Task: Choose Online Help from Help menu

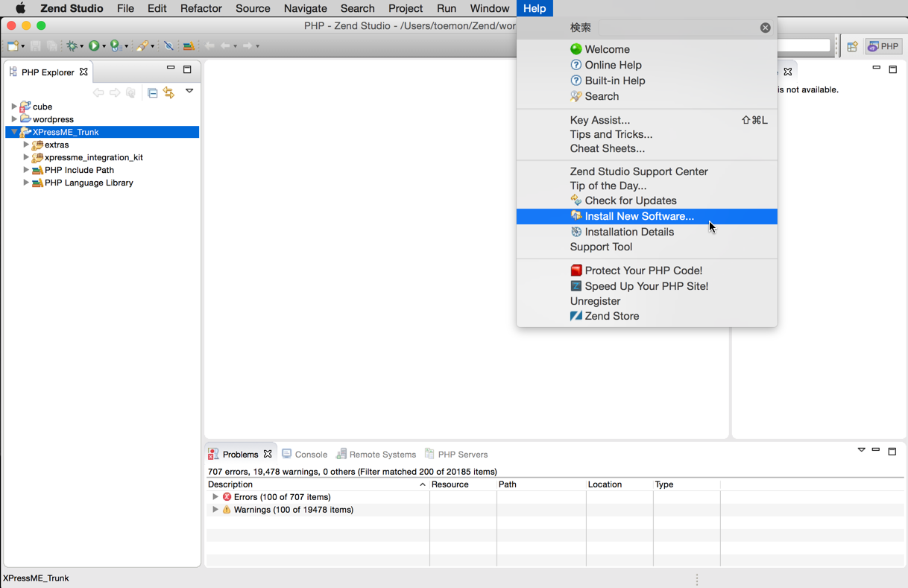Action: 646,65
